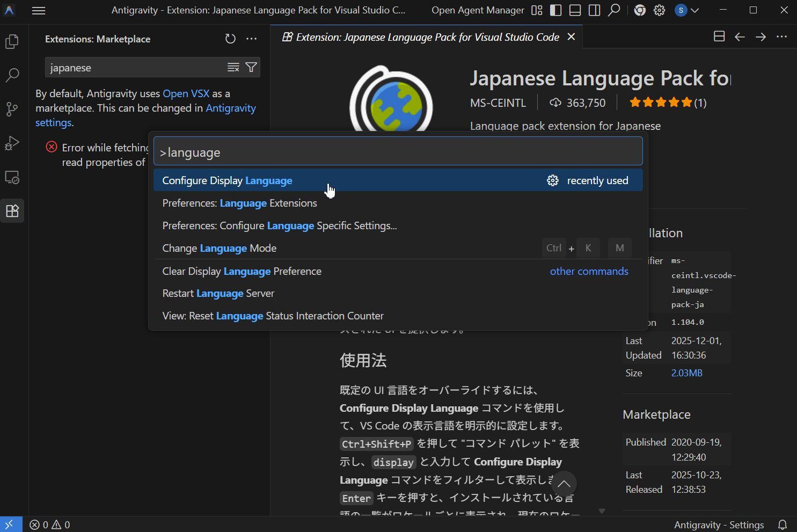
Task: Open notifications bell in status bar
Action: coord(783,524)
